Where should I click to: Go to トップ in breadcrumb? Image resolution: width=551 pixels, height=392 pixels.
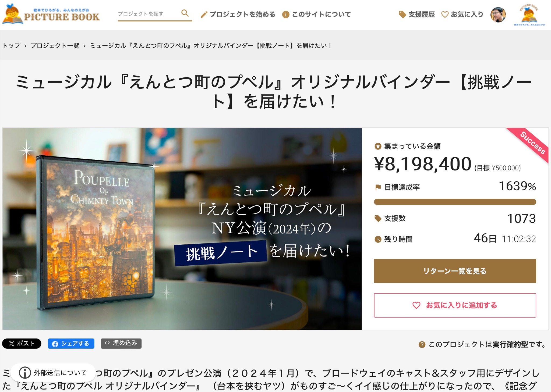point(11,45)
